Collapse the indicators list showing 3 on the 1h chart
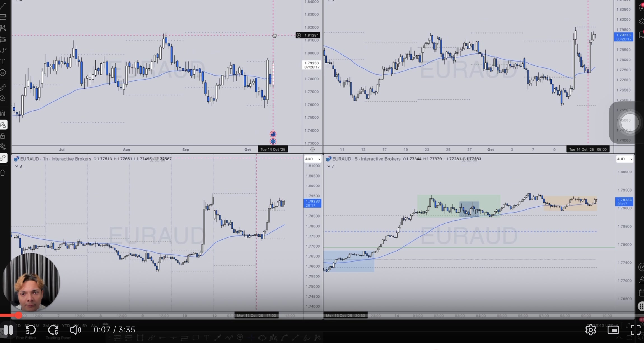 18,166
